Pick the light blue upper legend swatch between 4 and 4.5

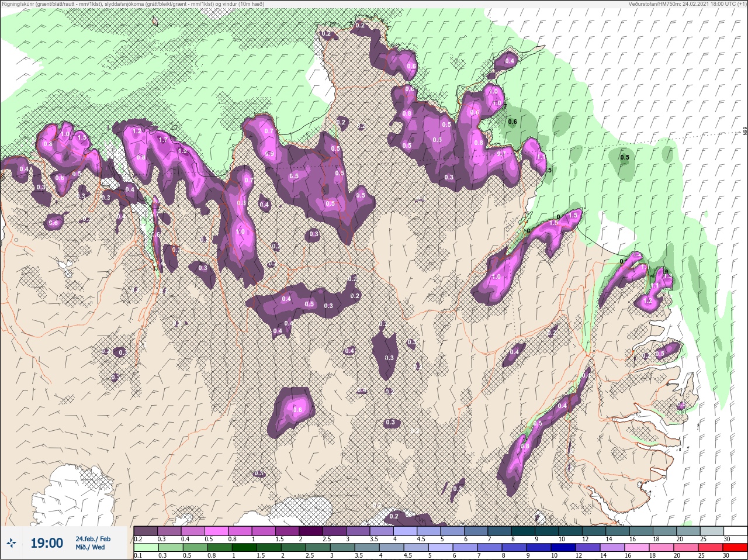pos(405,531)
